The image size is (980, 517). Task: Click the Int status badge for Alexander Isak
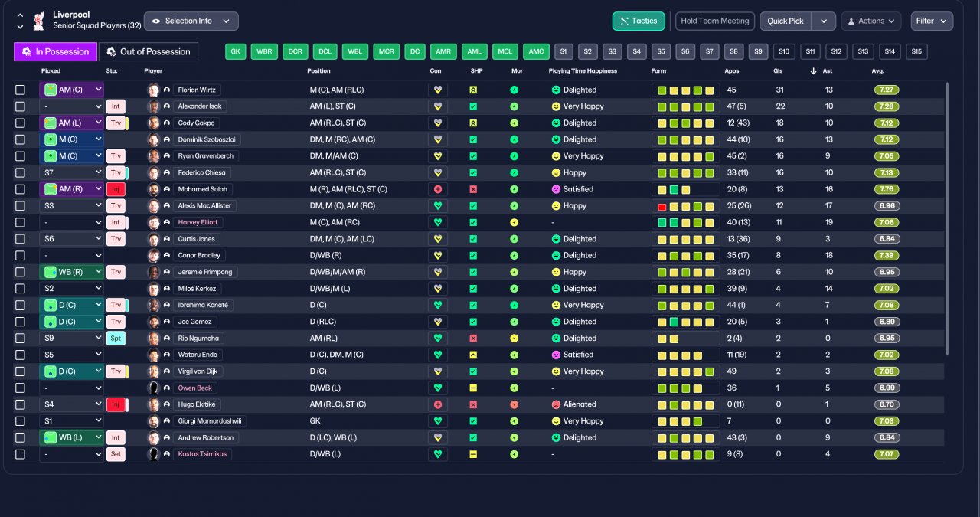coord(116,106)
